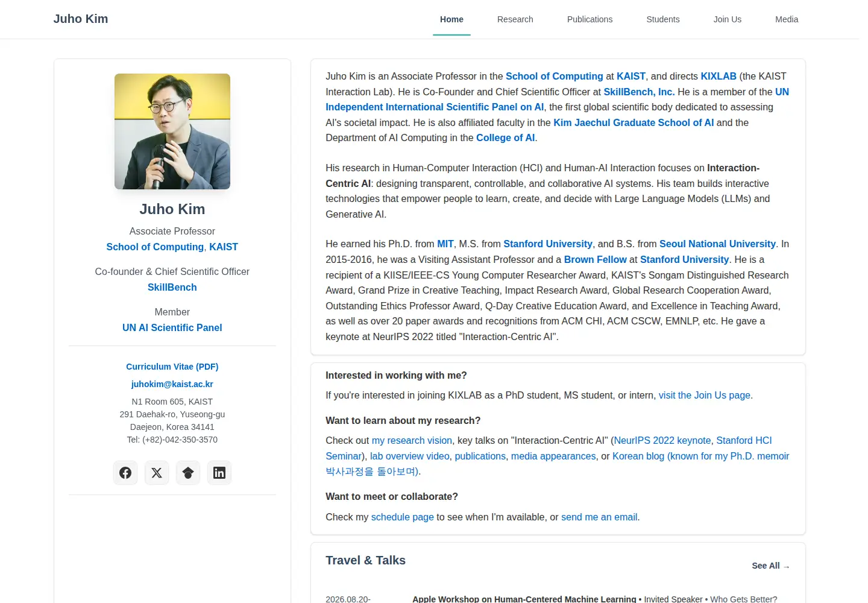Go to the Home tab
This screenshot has height=603, width=868.
click(451, 19)
